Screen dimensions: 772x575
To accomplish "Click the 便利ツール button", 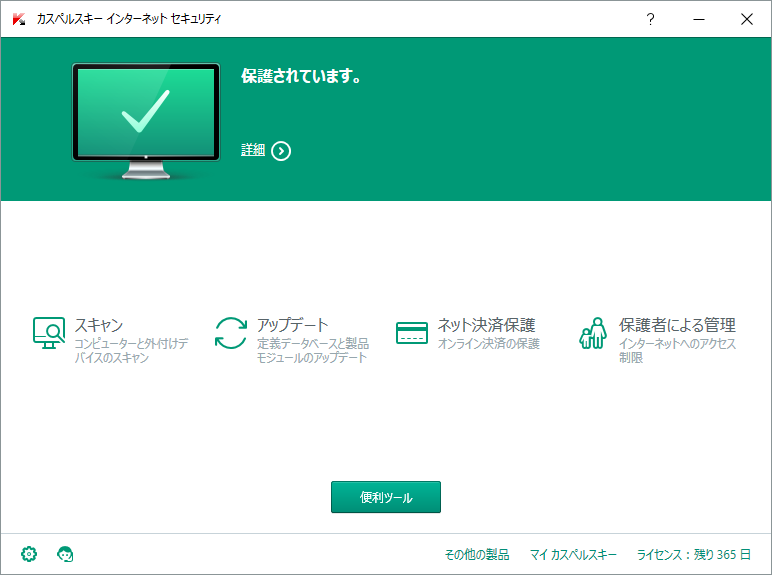I will [386, 497].
